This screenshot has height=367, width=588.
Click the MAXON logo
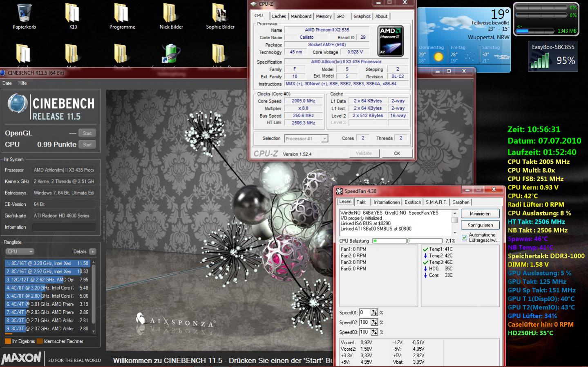click(x=21, y=358)
